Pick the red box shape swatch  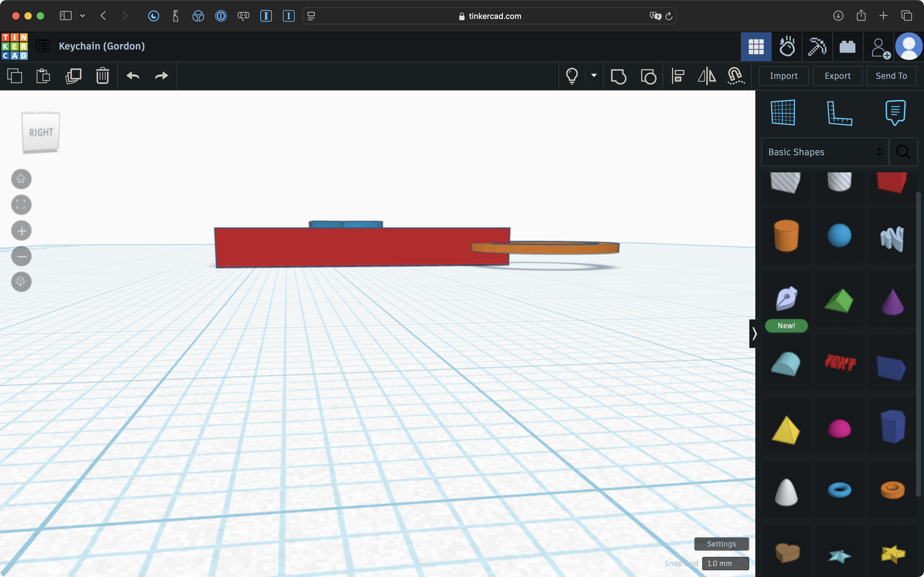tap(892, 182)
